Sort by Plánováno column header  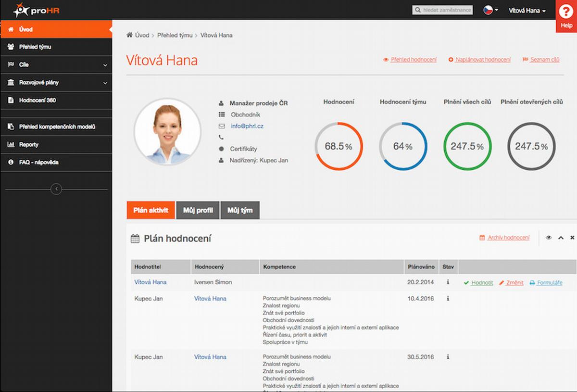coord(421,266)
